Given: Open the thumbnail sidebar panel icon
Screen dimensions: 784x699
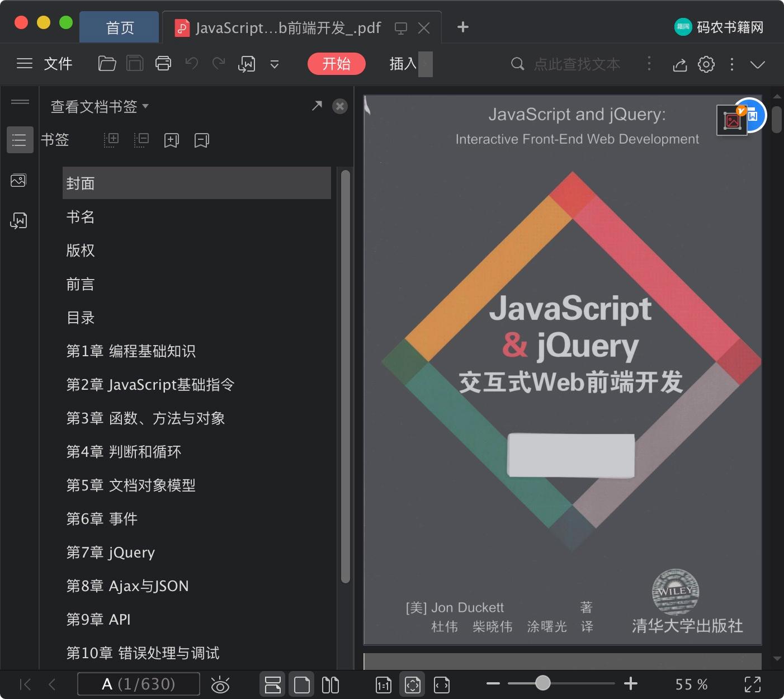Looking at the screenshot, I should click(x=18, y=181).
